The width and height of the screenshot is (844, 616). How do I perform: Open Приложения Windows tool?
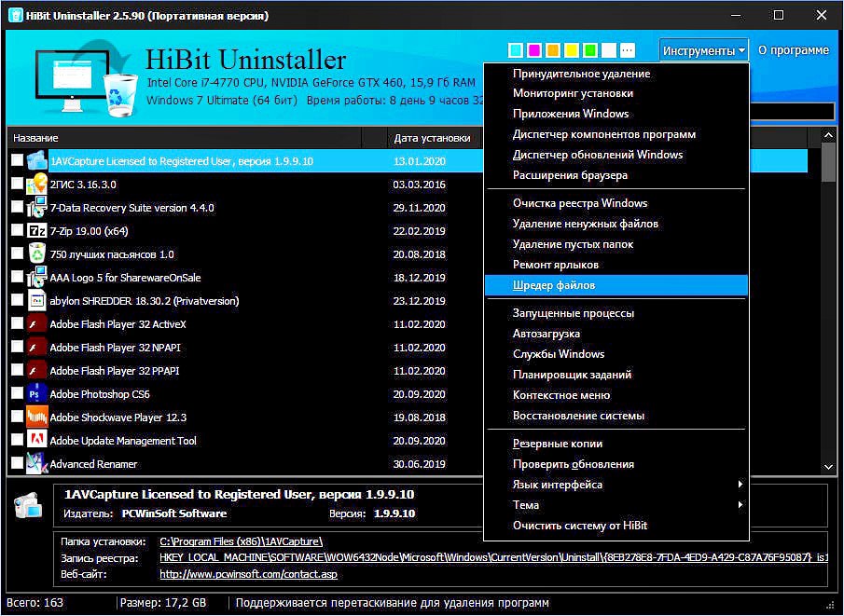[x=616, y=114]
